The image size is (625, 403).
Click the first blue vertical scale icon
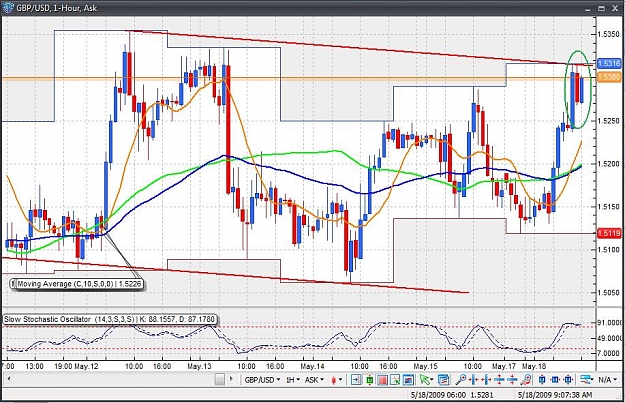click(x=499, y=379)
